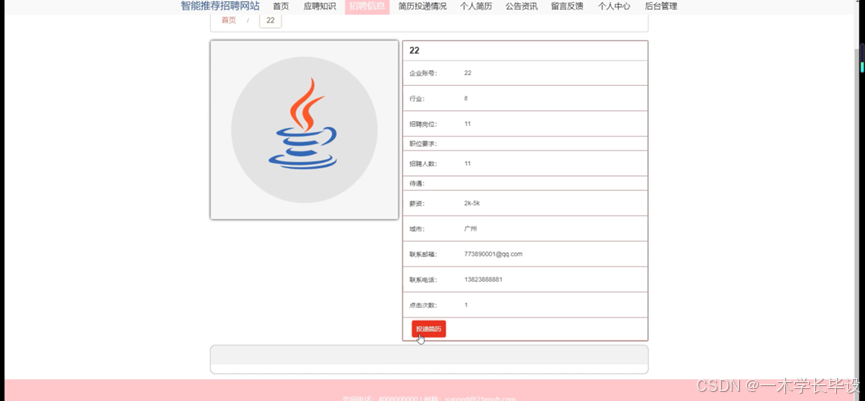
Task: Open the 留言反馈 page
Action: (x=567, y=7)
